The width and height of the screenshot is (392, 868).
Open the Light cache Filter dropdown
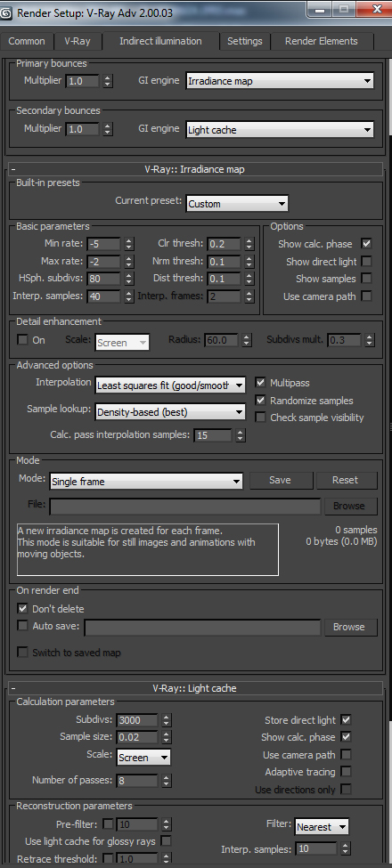click(x=322, y=827)
